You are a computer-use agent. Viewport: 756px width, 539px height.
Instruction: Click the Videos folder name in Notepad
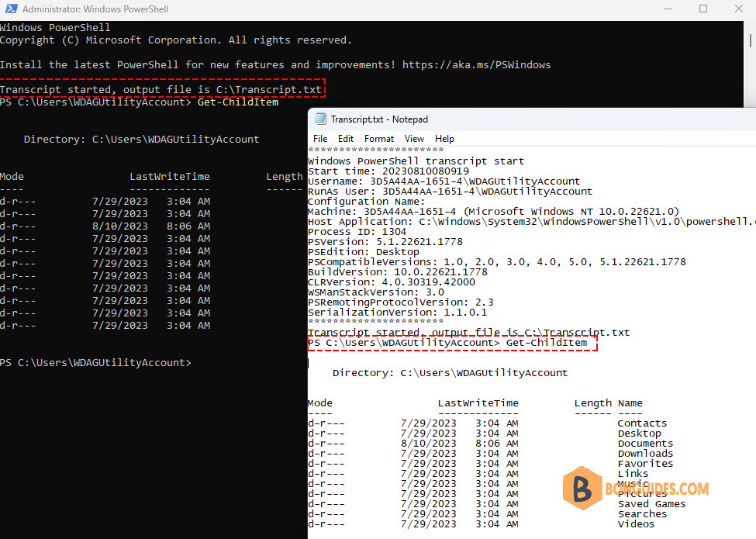637,524
